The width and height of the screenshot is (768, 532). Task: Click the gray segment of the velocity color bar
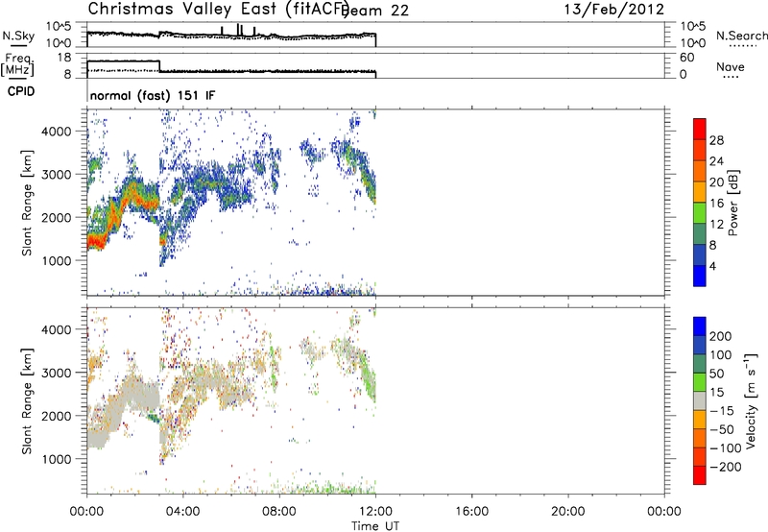[x=700, y=401]
